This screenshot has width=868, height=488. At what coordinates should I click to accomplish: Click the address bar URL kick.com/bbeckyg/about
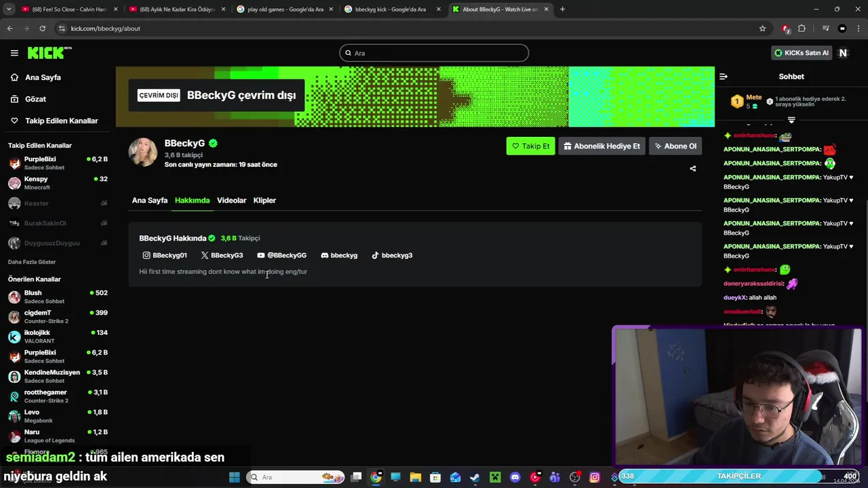[x=106, y=28]
